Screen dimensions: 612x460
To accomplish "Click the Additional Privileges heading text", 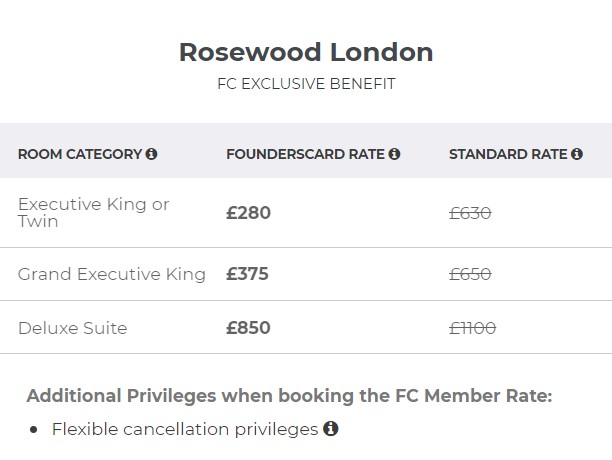I will (x=289, y=396).
